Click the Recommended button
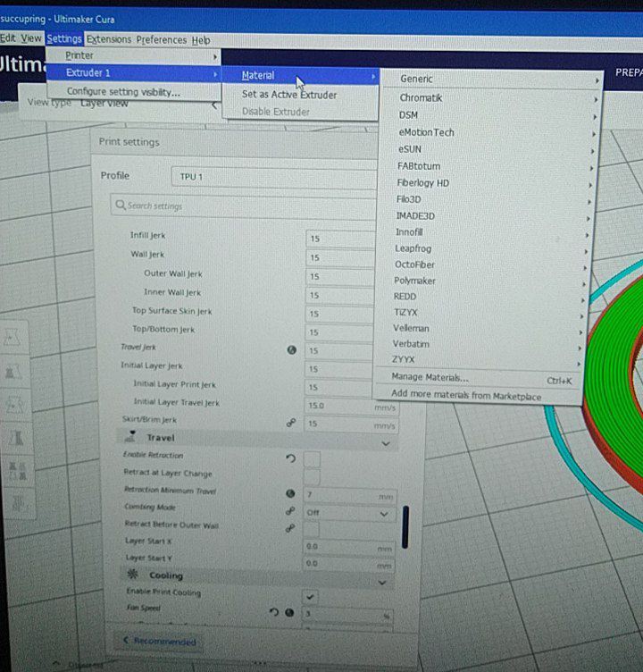Image resolution: width=643 pixels, height=672 pixels. point(159,642)
